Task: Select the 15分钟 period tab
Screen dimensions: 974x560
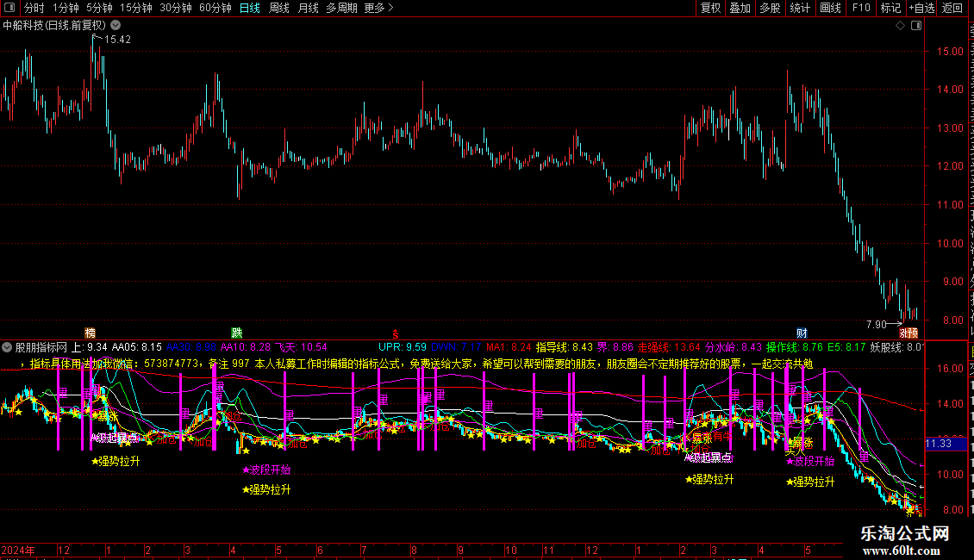Action: (136, 8)
